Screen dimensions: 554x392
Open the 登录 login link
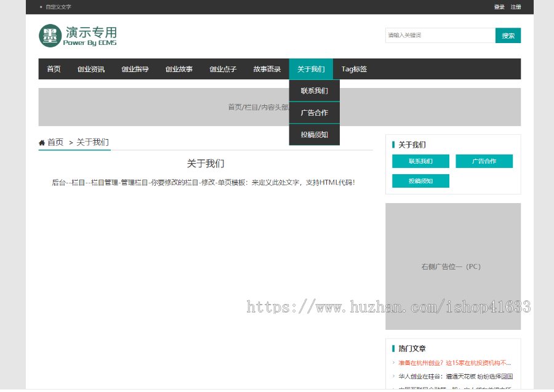click(499, 7)
